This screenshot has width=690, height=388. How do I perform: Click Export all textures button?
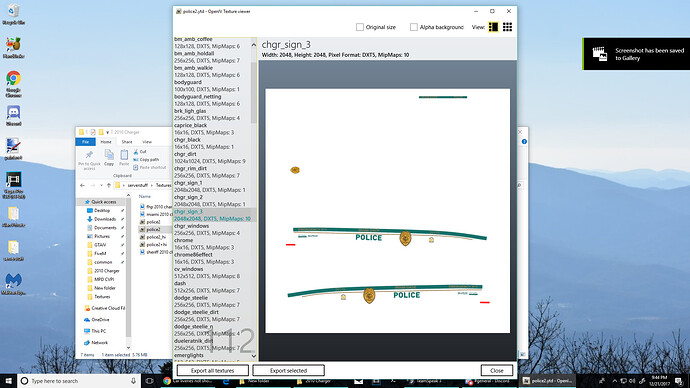tap(213, 370)
